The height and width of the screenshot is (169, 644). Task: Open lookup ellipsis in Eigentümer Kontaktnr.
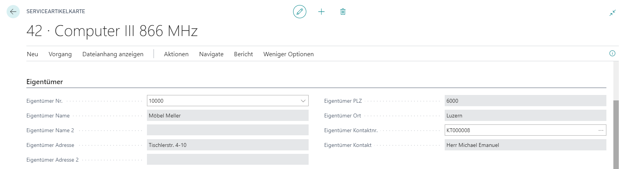[x=601, y=130]
